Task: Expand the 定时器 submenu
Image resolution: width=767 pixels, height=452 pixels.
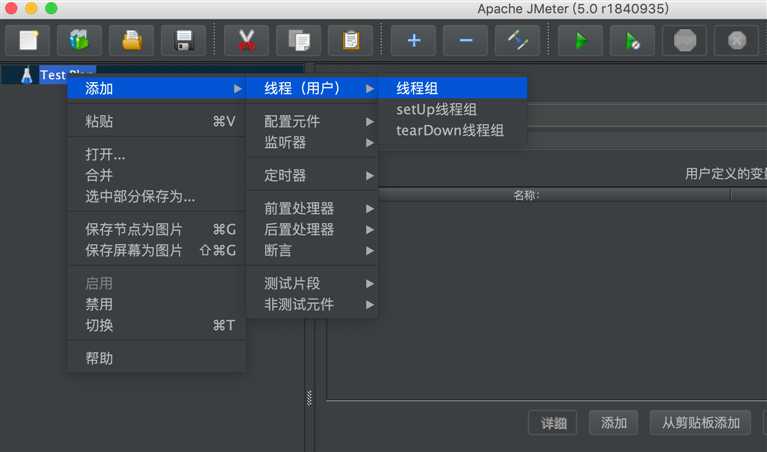Action: coord(312,175)
